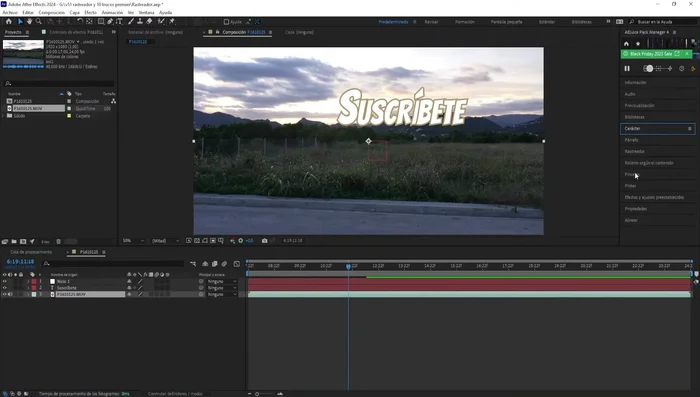
Task: Take a snapshot with the camera icon
Action: pos(264,241)
